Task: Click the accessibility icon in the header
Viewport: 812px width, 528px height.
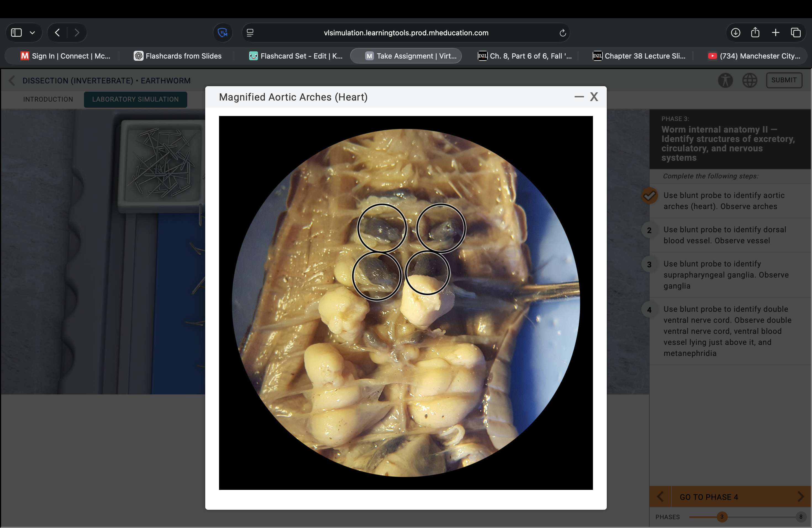Action: tap(725, 80)
